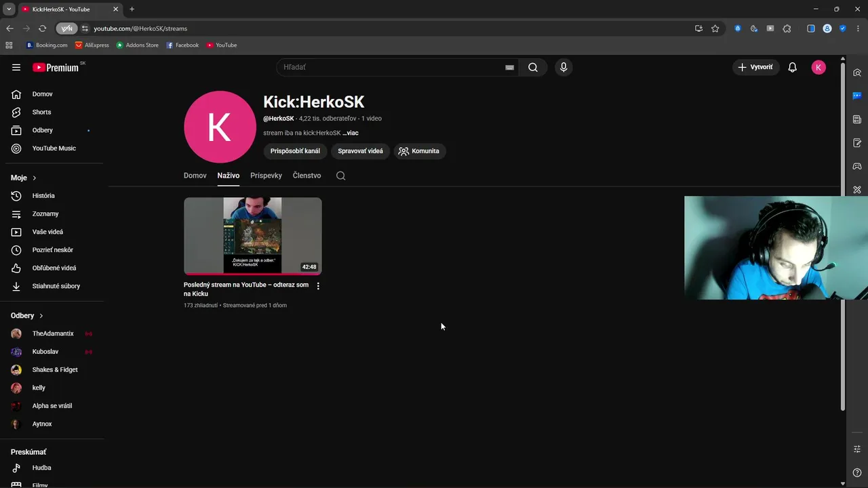Open the Booking.com bookmark
The width and height of the screenshot is (868, 488).
pyautogui.click(x=47, y=45)
